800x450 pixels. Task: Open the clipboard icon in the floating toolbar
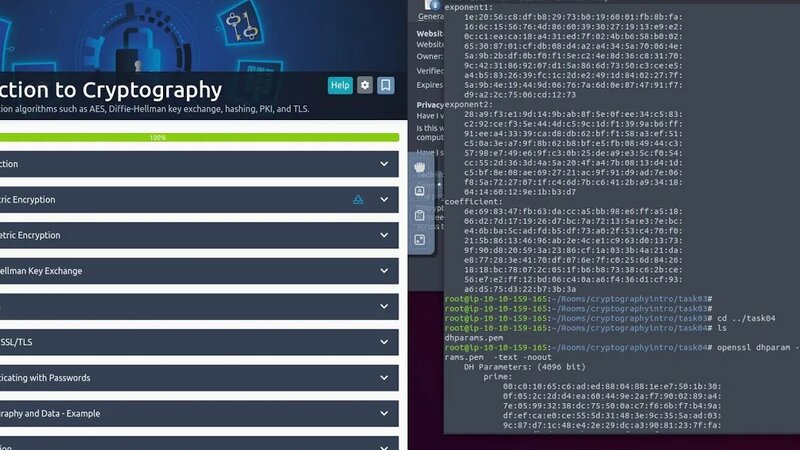pyautogui.click(x=419, y=215)
